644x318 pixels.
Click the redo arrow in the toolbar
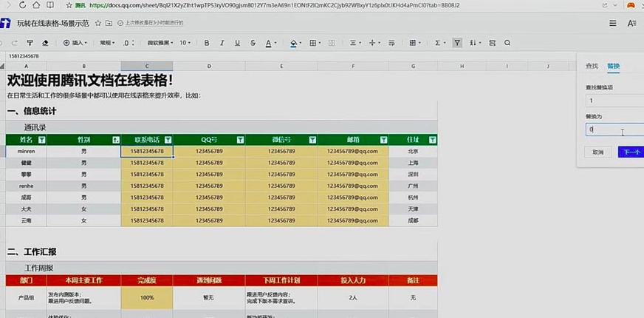click(14, 43)
